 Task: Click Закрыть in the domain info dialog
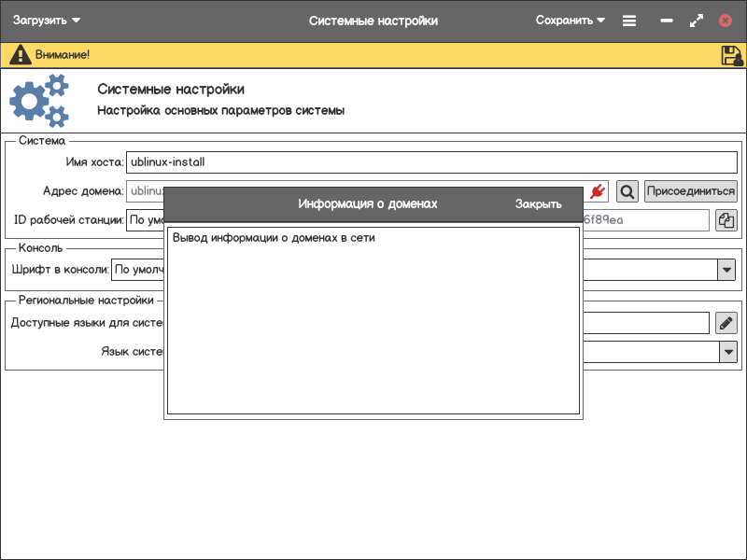click(538, 203)
